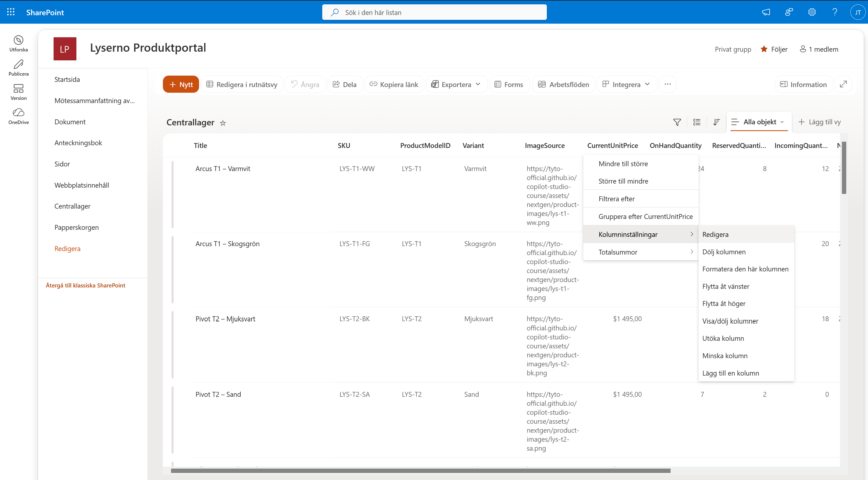This screenshot has width=868, height=480.
Task: Open the Alla objekt view dropdown
Action: 759,122
